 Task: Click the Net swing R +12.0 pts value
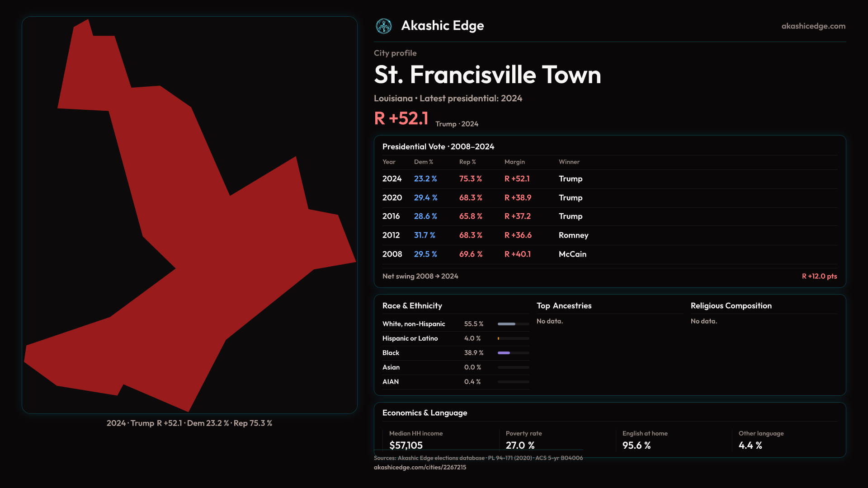[x=819, y=276]
